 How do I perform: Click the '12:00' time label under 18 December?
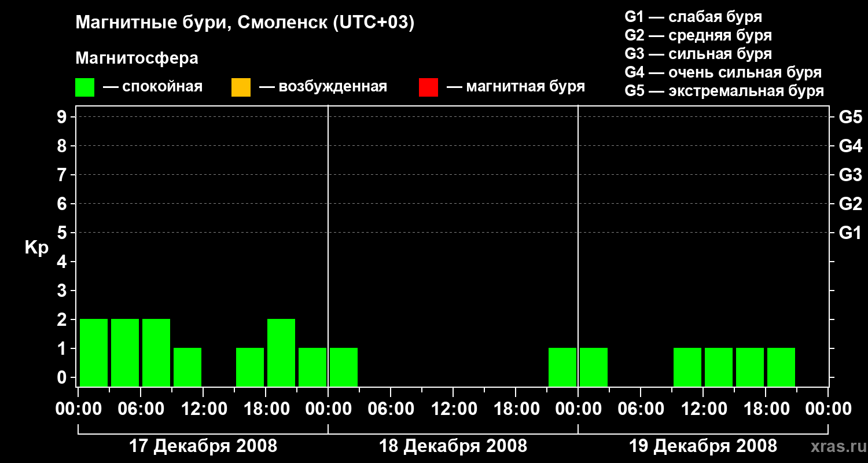click(453, 409)
